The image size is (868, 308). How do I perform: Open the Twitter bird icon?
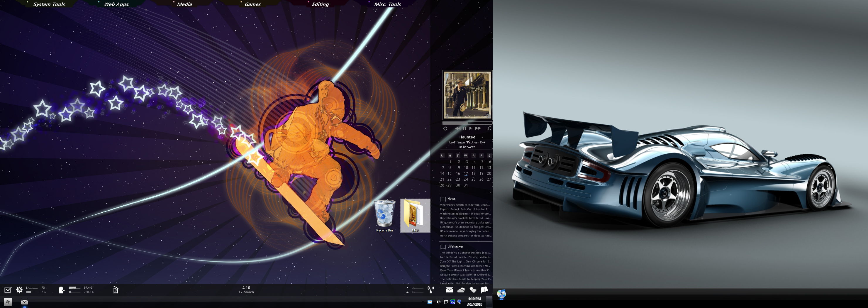point(473,290)
